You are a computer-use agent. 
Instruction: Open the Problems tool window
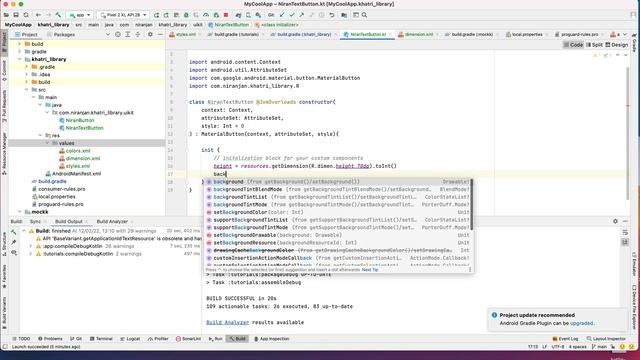coord(50,339)
